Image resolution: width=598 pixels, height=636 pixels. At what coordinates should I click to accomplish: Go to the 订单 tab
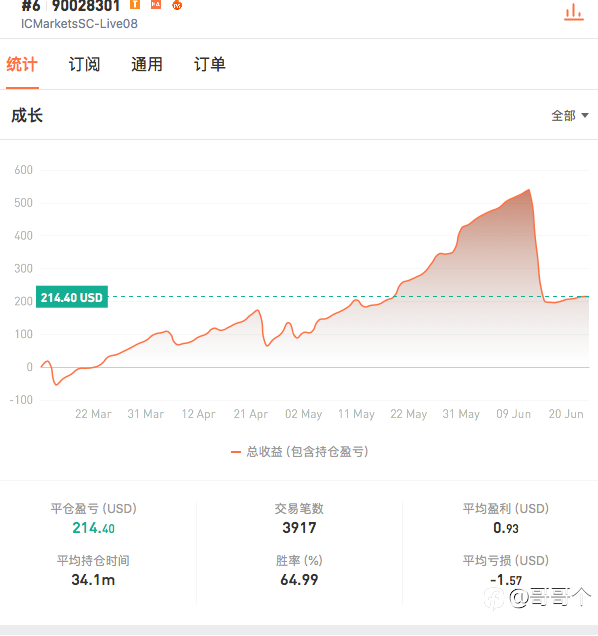point(209,64)
